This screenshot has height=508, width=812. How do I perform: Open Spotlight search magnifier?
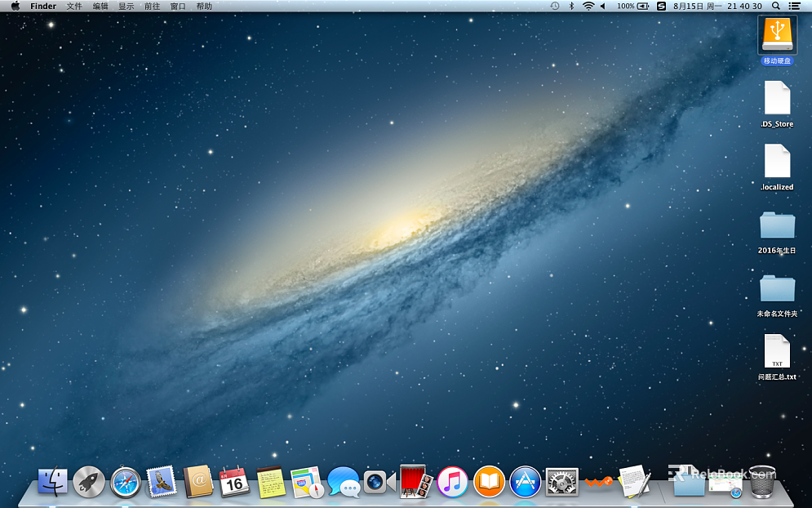tap(776, 7)
